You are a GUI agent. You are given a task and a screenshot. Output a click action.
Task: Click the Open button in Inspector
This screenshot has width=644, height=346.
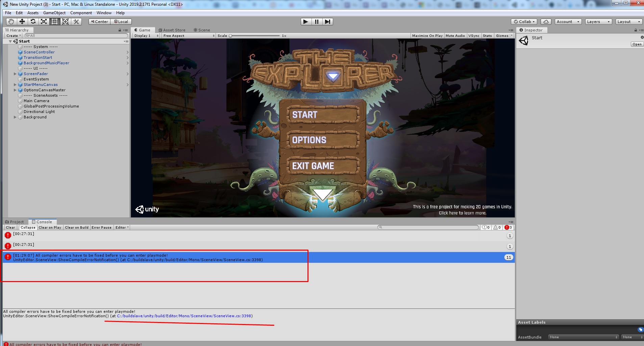637,44
